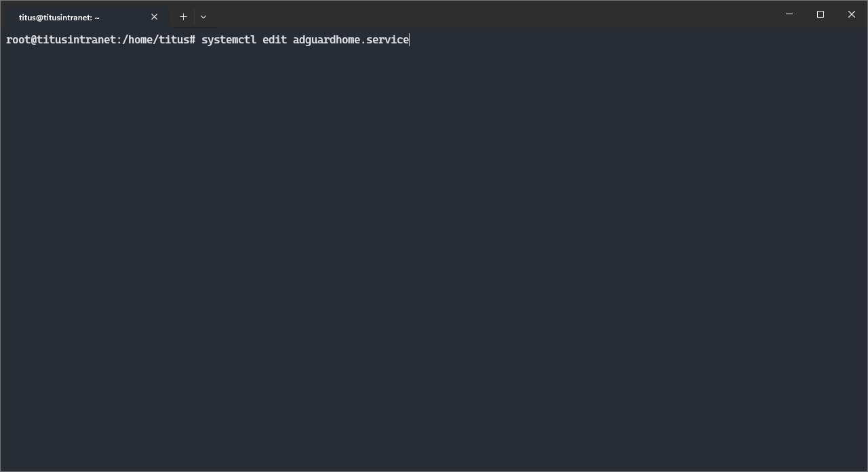Viewport: 868px width, 472px height.
Task: Click adguardhome.service in the command line
Action: pos(351,40)
